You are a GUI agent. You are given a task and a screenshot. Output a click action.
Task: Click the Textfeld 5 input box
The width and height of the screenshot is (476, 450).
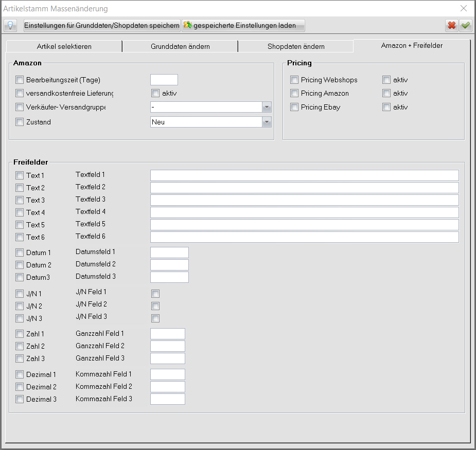click(x=305, y=225)
